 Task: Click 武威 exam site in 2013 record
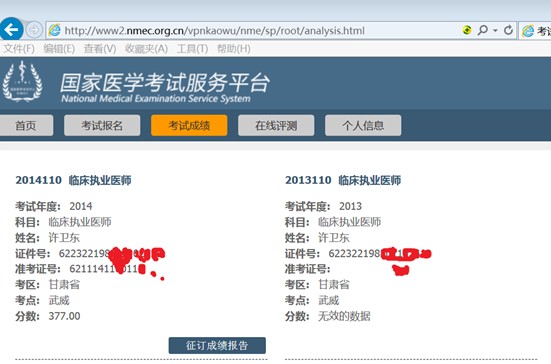pyautogui.click(x=329, y=300)
